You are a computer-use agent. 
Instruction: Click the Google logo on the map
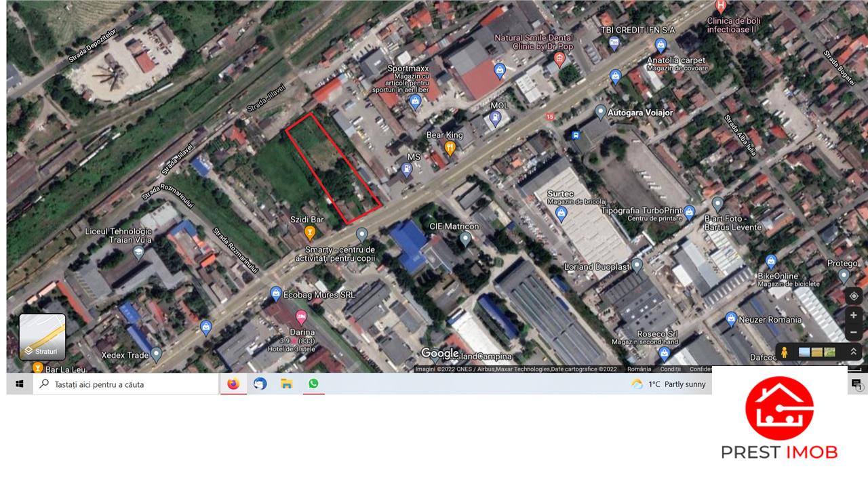click(440, 354)
